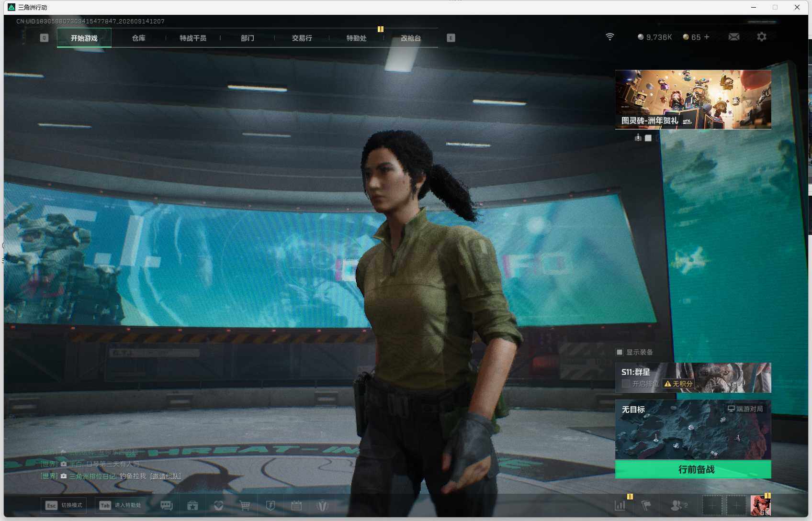Click the 9,736K coin balance
This screenshot has width=812, height=521.
(x=654, y=37)
